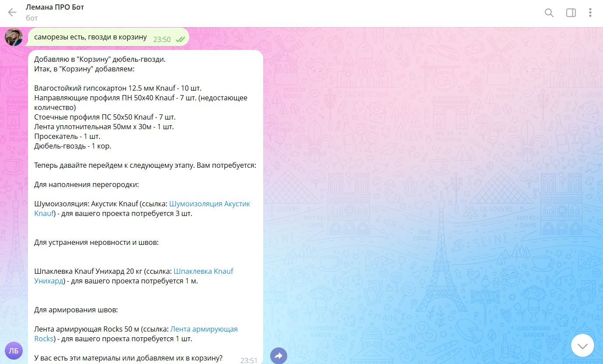Open the sender's profile photo avatar
Image resolution: width=603 pixels, height=364 pixels.
tap(14, 37)
